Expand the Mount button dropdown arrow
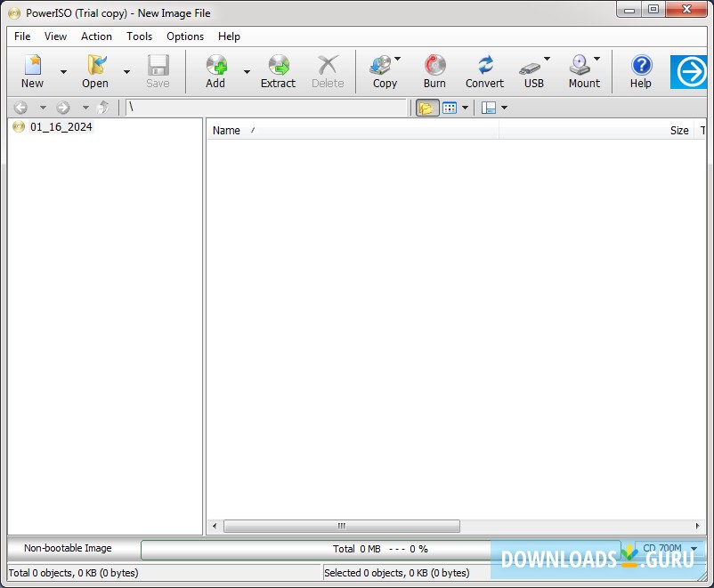714x588 pixels. tap(596, 58)
